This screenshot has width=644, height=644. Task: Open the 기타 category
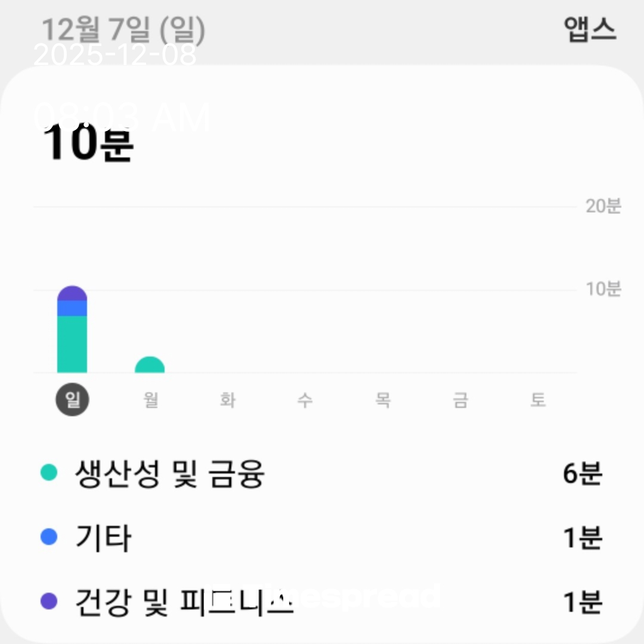103,538
